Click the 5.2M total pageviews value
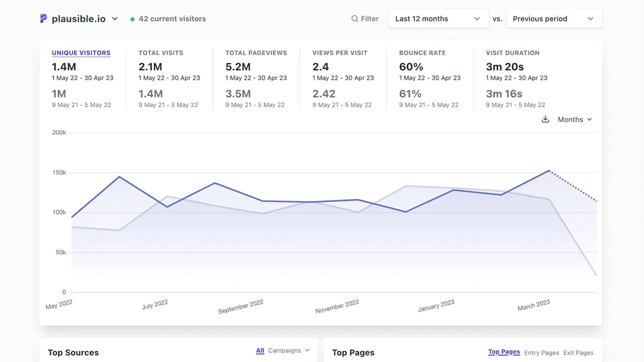 (238, 67)
